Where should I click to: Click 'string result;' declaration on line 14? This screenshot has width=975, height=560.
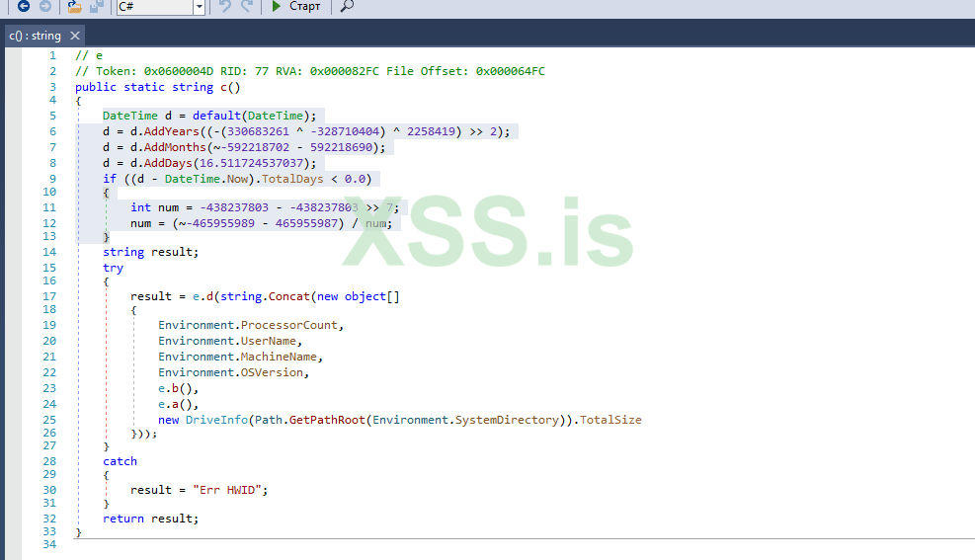[x=151, y=252]
